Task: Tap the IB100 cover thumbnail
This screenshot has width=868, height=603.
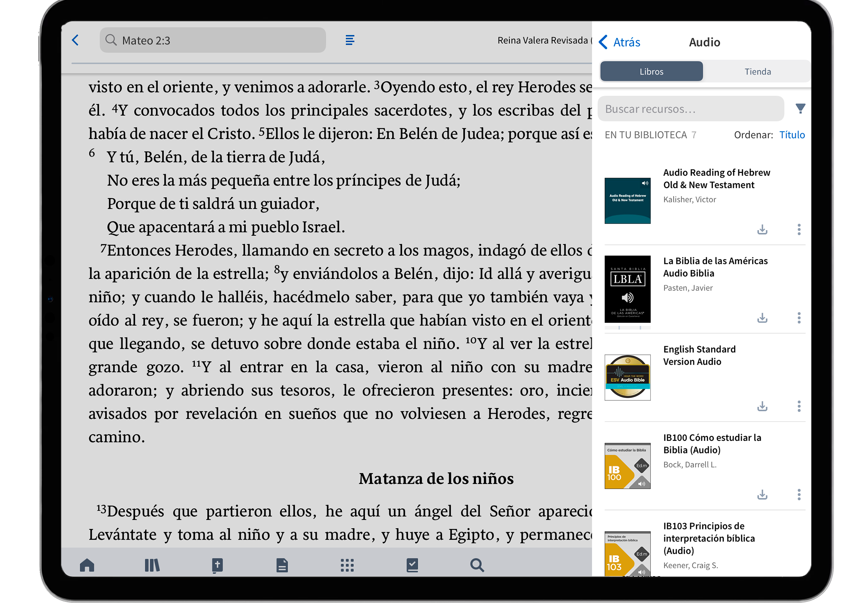Action: click(x=627, y=466)
